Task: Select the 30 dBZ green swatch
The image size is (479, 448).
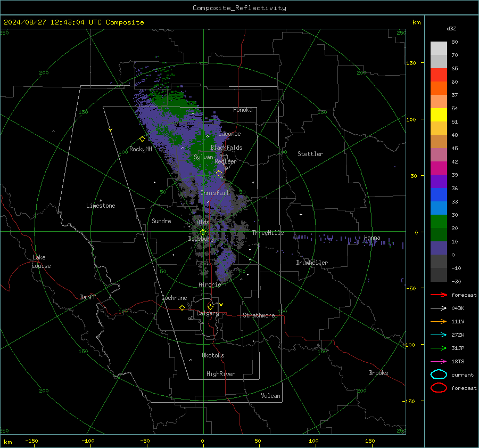Action: click(439, 222)
